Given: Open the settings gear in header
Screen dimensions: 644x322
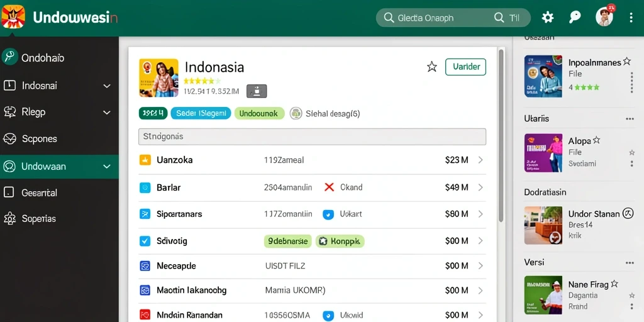Looking at the screenshot, I should coord(548,17).
